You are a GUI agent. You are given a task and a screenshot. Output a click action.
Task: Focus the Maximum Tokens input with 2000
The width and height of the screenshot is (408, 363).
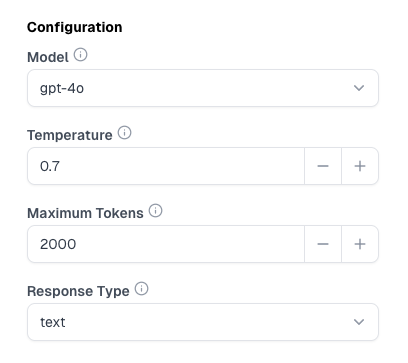click(166, 244)
